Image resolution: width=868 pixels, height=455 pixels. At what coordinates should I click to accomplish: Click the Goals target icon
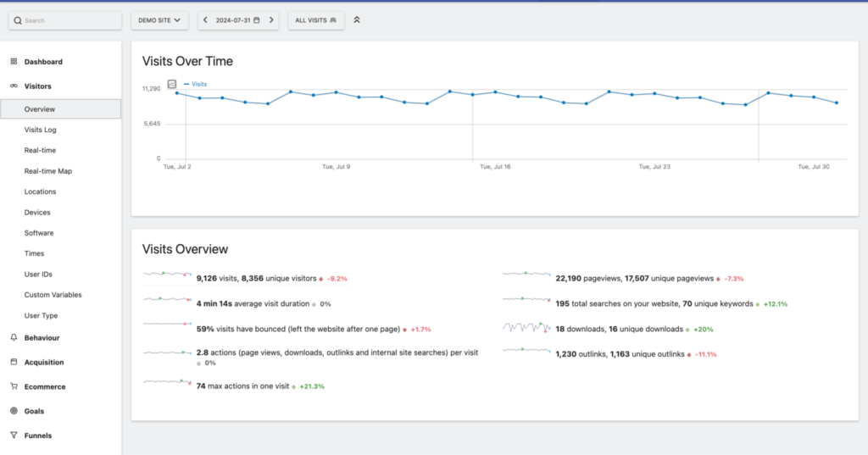[x=14, y=411]
